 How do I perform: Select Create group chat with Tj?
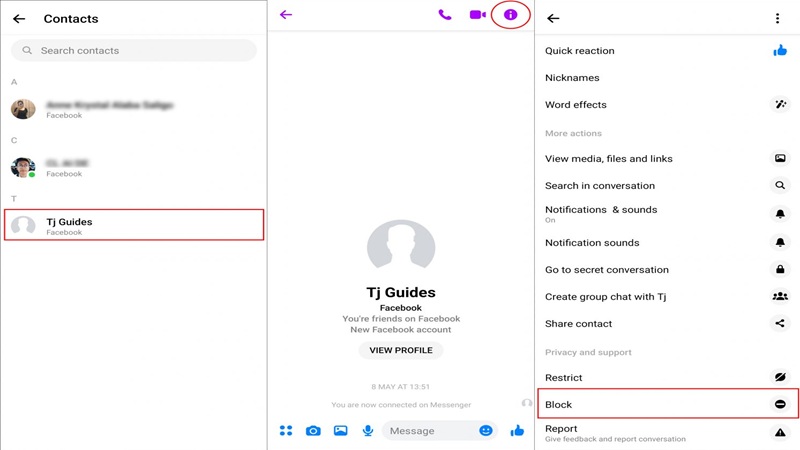pos(667,297)
